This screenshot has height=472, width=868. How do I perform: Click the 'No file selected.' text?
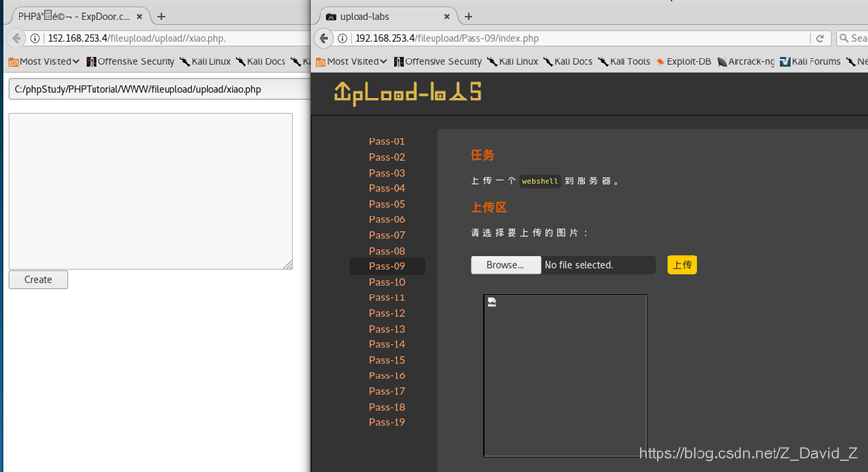point(579,265)
